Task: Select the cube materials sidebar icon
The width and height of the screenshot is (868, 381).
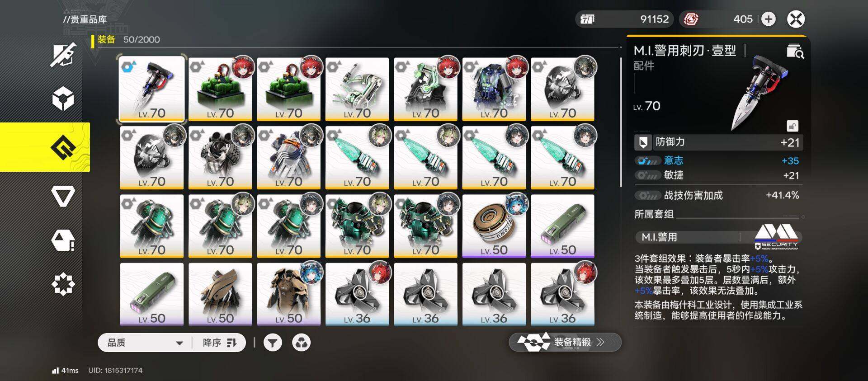Action: [x=63, y=99]
